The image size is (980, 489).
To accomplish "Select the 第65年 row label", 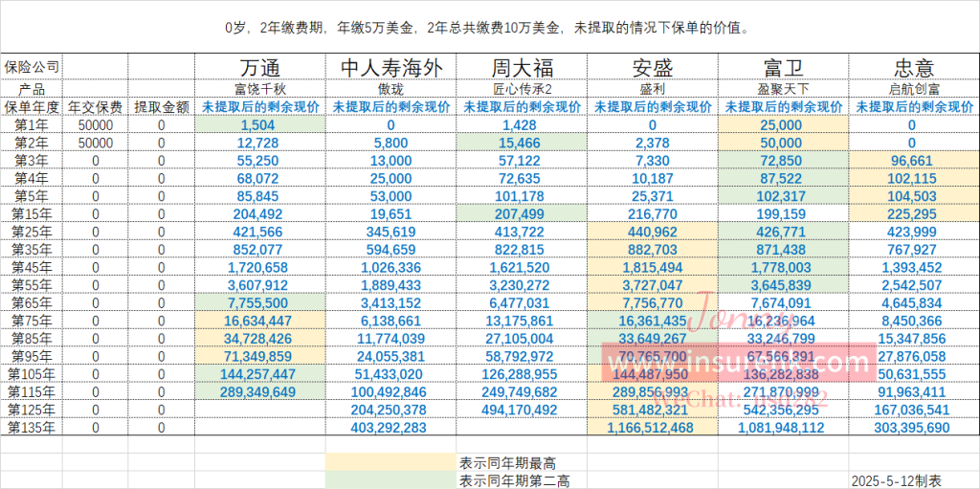I will pos(32,303).
